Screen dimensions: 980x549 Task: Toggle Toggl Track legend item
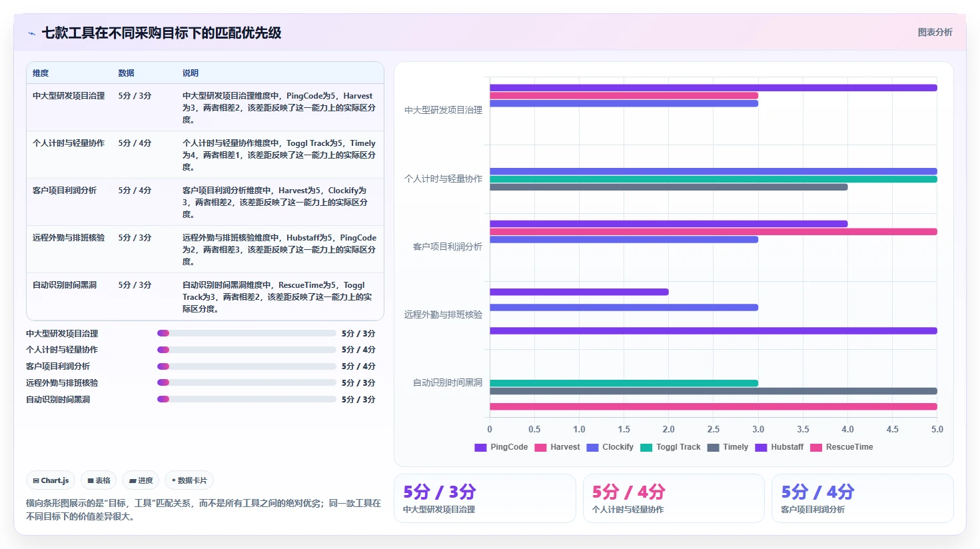(x=670, y=447)
